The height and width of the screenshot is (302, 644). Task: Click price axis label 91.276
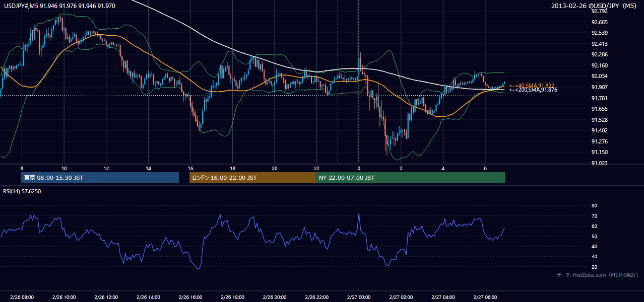(x=600, y=141)
